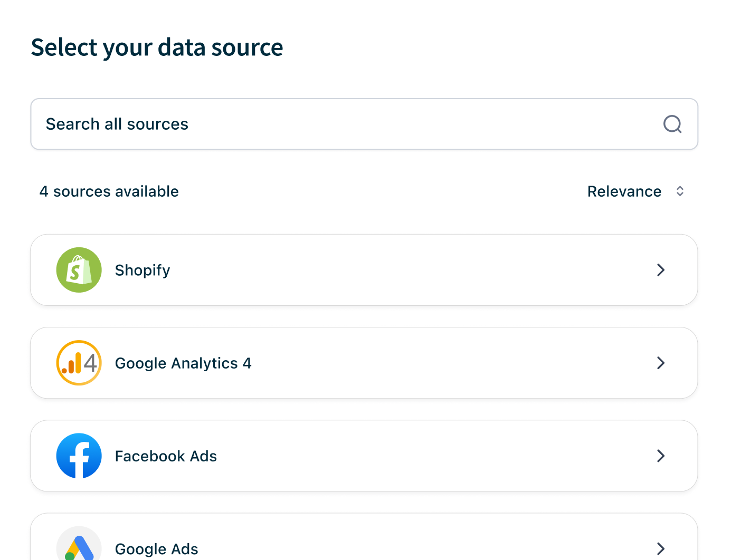
Task: Click the Facebook logo icon
Action: pyautogui.click(x=79, y=456)
